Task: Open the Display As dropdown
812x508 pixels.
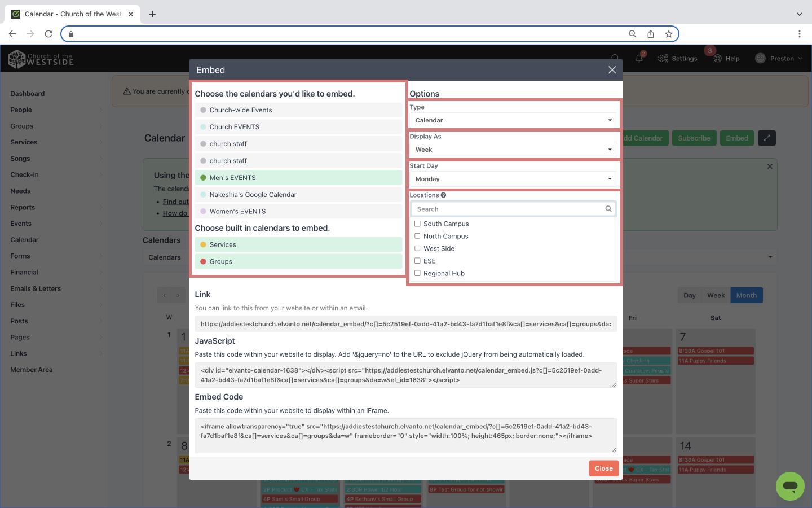Action: pos(513,150)
